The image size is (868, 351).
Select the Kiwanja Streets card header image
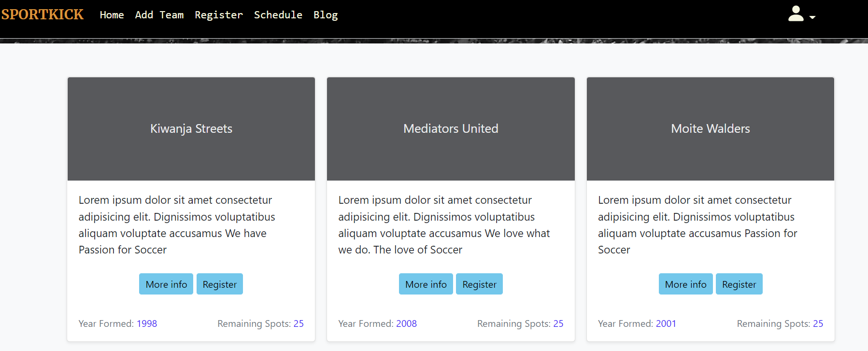(x=191, y=129)
